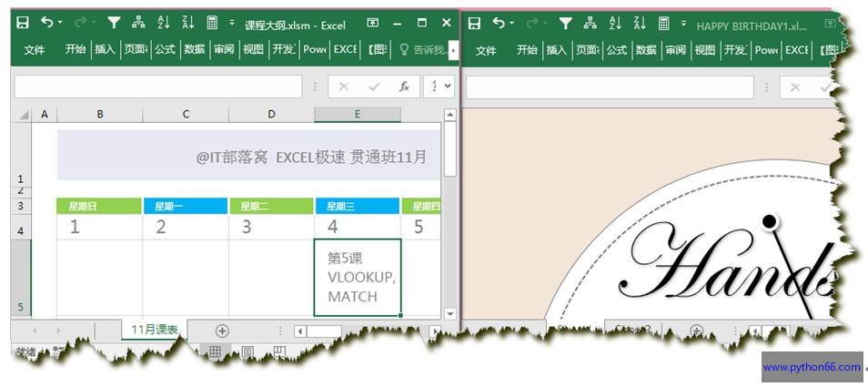Switch to 插入 tab in 课程大纲 window
868x387 pixels.
(x=105, y=49)
